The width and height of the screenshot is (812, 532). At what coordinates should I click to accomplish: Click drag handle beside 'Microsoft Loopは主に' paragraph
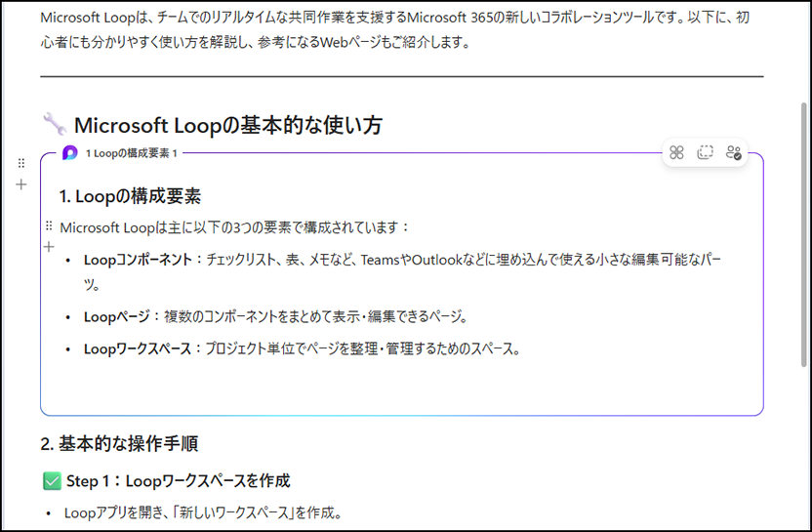49,225
